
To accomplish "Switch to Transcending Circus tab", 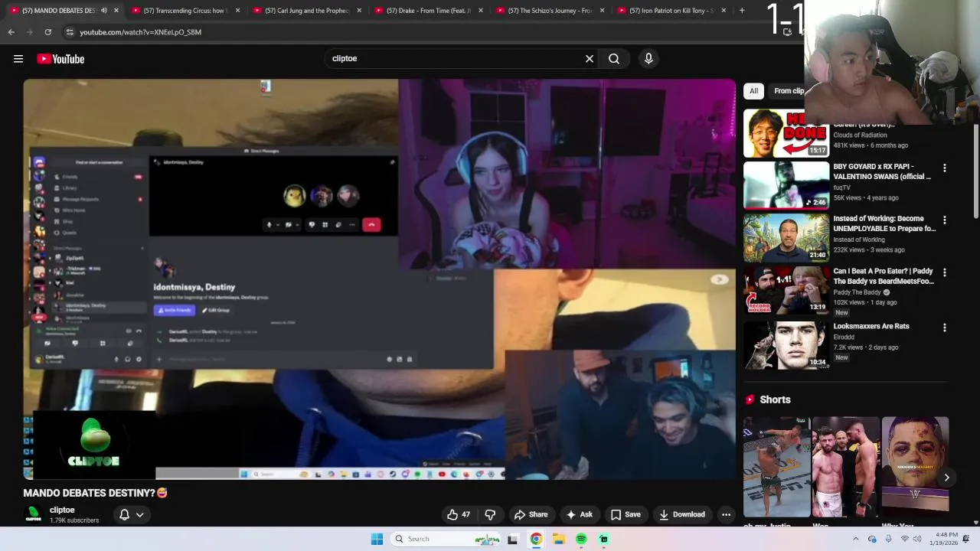I will tap(185, 11).
